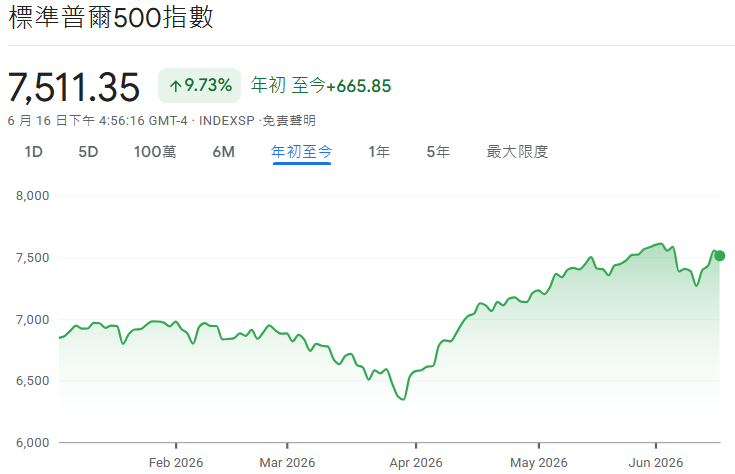Switch chart to 1年 range
The height and width of the screenshot is (474, 735).
(379, 152)
